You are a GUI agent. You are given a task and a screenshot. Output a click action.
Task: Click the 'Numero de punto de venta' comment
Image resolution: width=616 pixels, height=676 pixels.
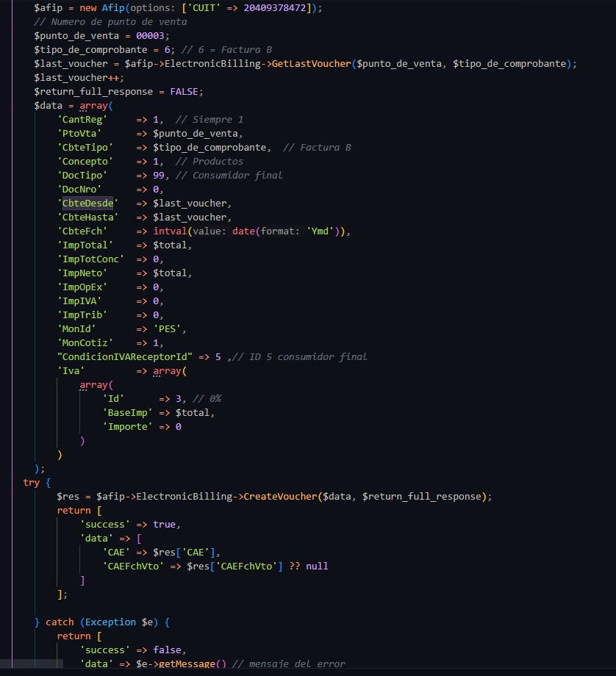pyautogui.click(x=110, y=22)
